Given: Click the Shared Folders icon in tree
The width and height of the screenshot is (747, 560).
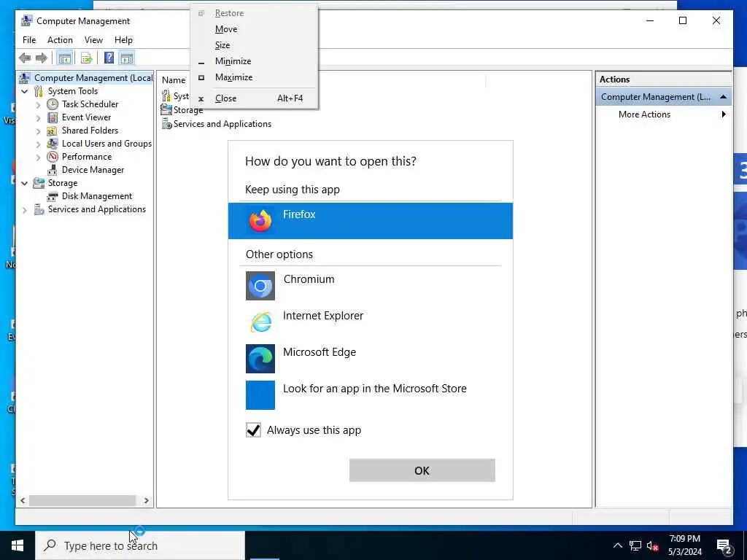Looking at the screenshot, I should coord(53,131).
